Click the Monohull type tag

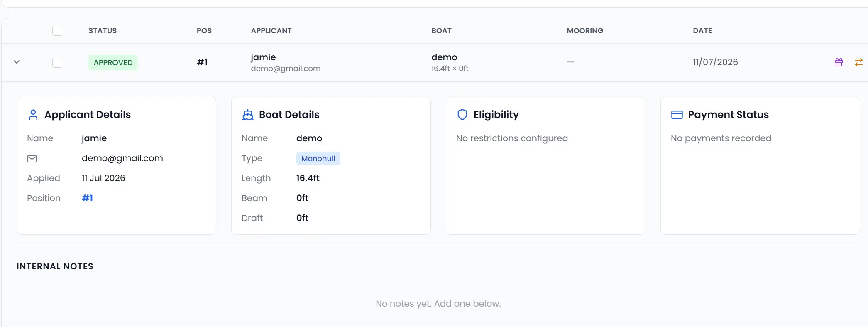coord(318,159)
